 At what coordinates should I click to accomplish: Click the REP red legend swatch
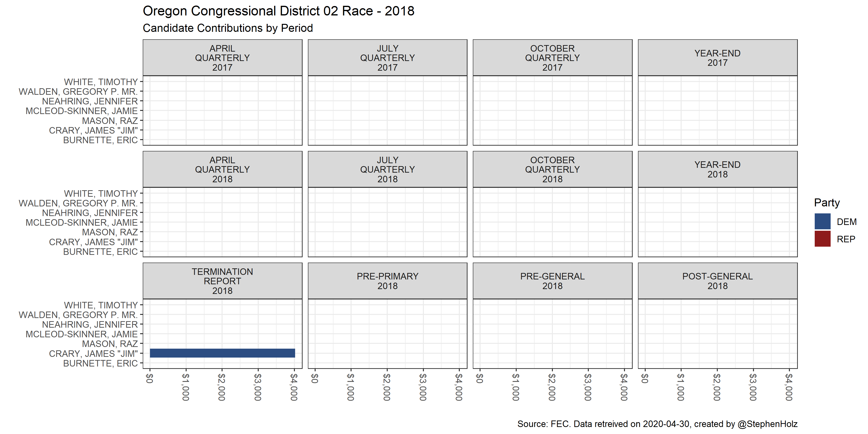822,239
